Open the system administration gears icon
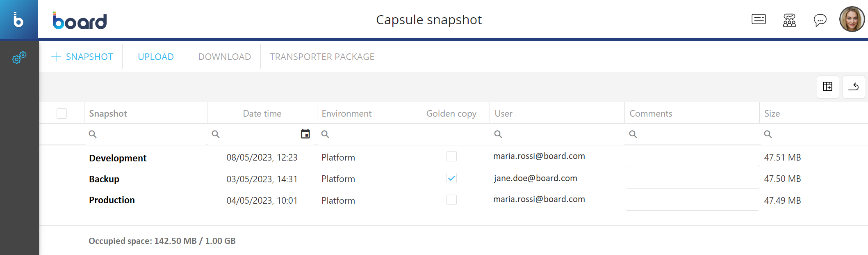 tap(19, 57)
